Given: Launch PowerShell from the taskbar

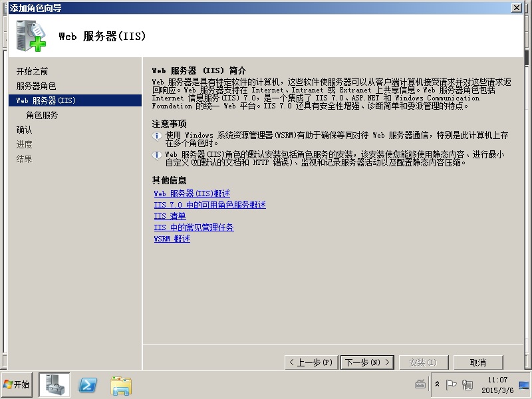Looking at the screenshot, I should coord(88,385).
